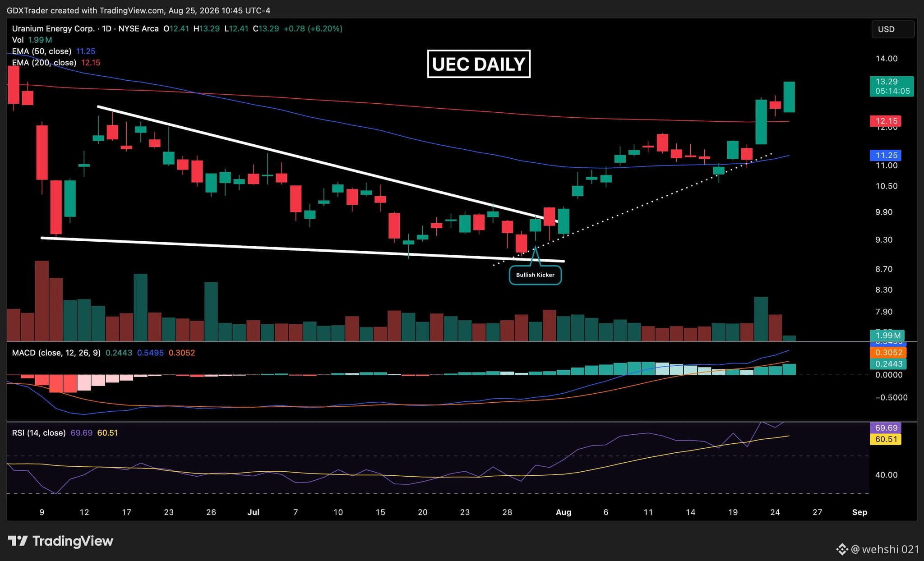Click the Bullish Kicker callout
The height and width of the screenshot is (561, 924).
tap(535, 275)
